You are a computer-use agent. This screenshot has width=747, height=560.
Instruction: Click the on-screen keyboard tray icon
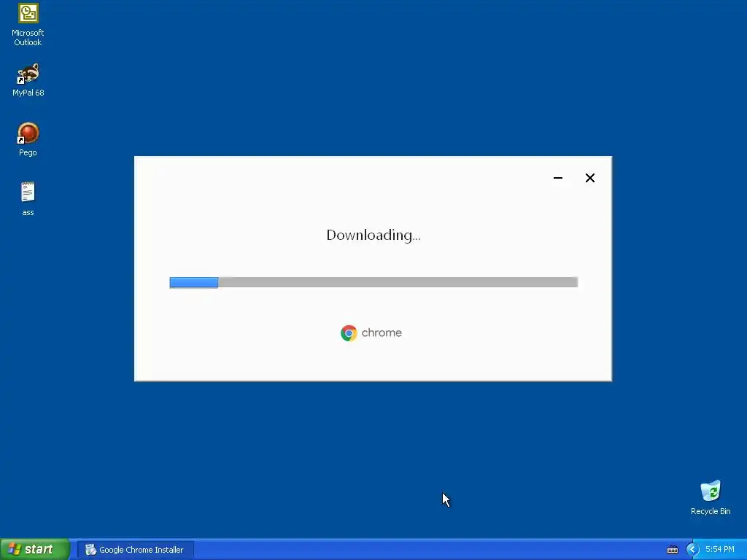[x=672, y=550]
